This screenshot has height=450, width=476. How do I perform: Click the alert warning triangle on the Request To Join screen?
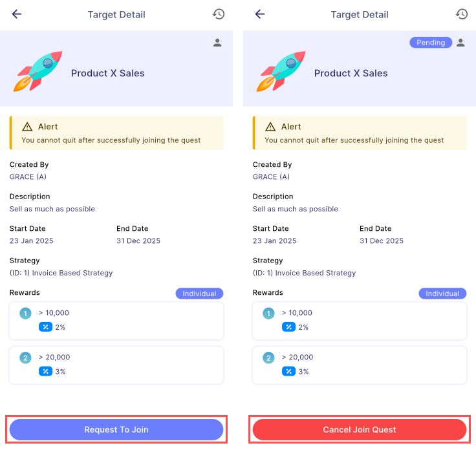click(27, 127)
